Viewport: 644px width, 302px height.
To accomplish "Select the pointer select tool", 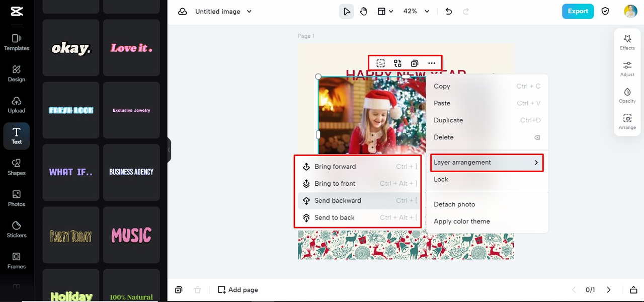I will coord(346,11).
